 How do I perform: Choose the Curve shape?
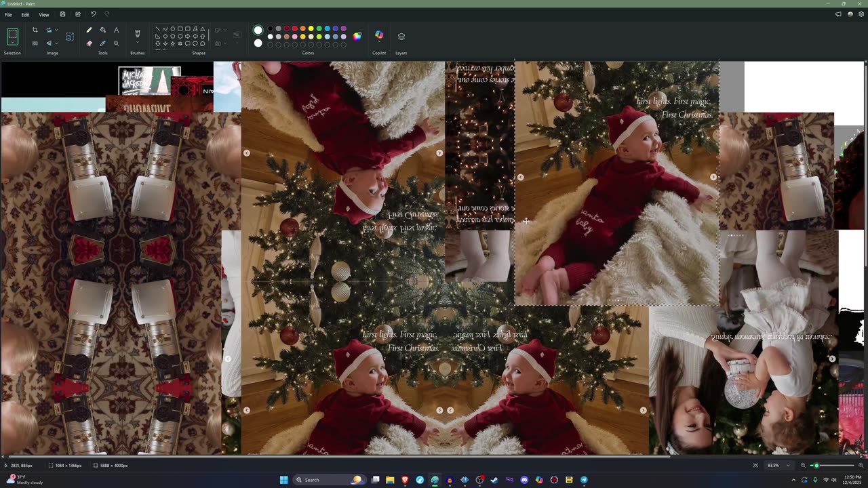click(165, 29)
